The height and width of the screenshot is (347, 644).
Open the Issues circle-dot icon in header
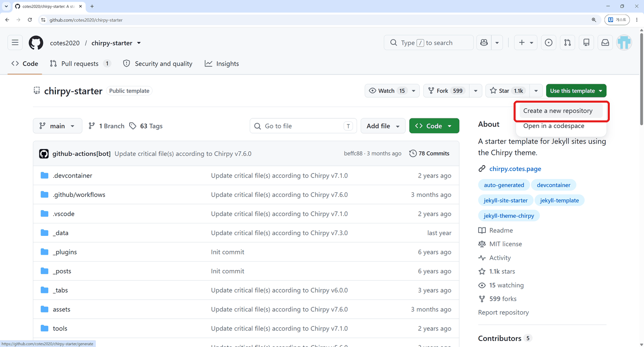549,43
